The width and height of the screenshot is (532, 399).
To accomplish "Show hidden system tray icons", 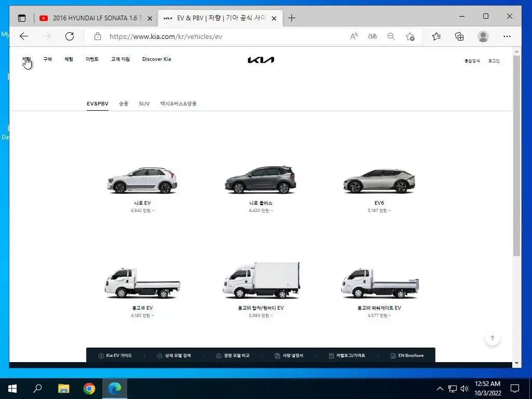I will tap(440, 389).
